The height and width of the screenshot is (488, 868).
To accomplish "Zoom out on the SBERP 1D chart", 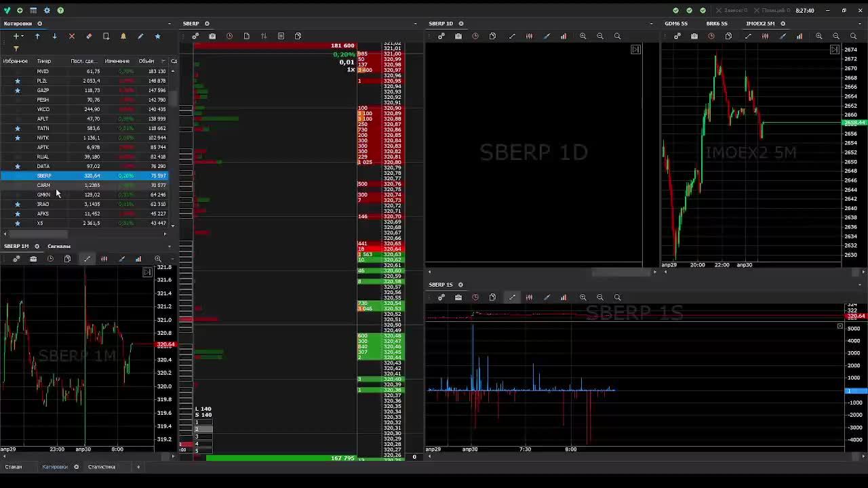I will [600, 36].
